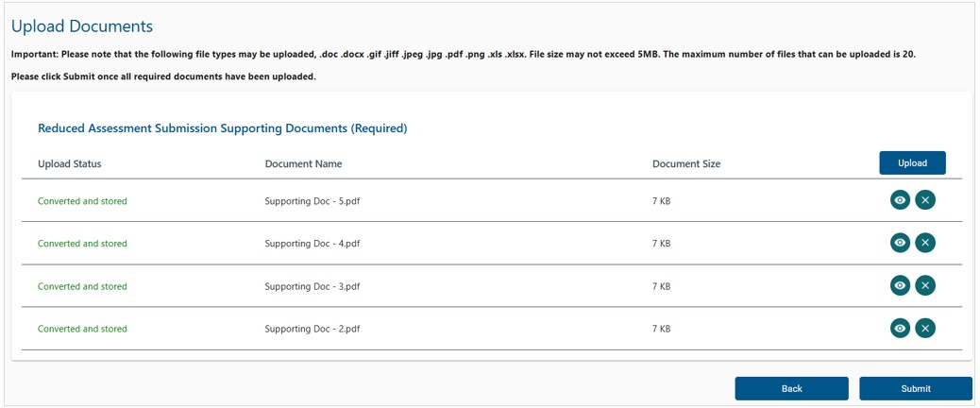
Task: Select the Supporting Doc - 5.pdf file name
Action: pos(313,201)
